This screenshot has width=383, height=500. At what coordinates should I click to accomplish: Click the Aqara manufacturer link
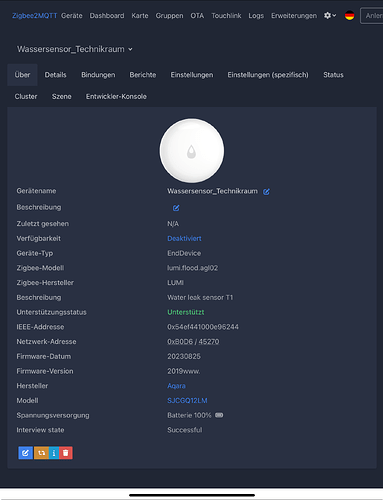tap(176, 386)
